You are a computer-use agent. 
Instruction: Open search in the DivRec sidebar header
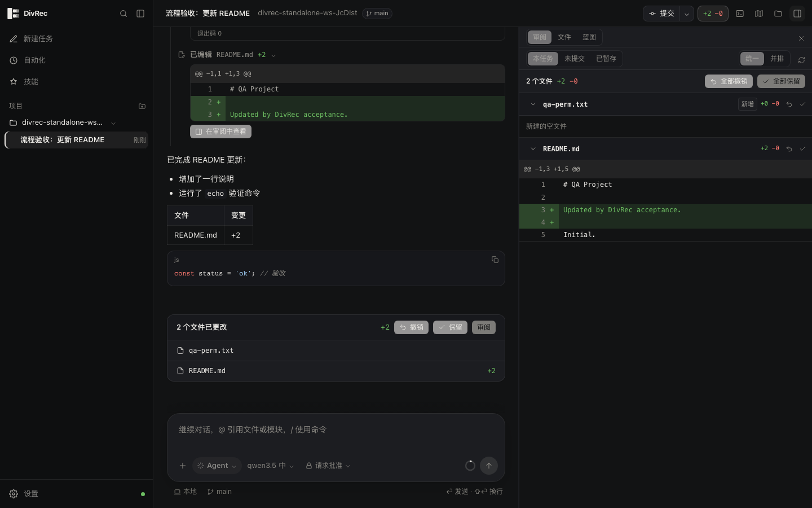point(123,14)
